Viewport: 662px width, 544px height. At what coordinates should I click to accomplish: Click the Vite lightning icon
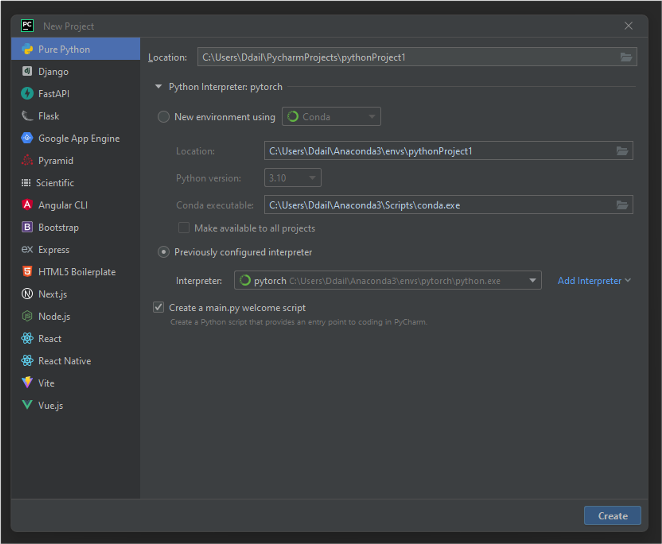27,382
